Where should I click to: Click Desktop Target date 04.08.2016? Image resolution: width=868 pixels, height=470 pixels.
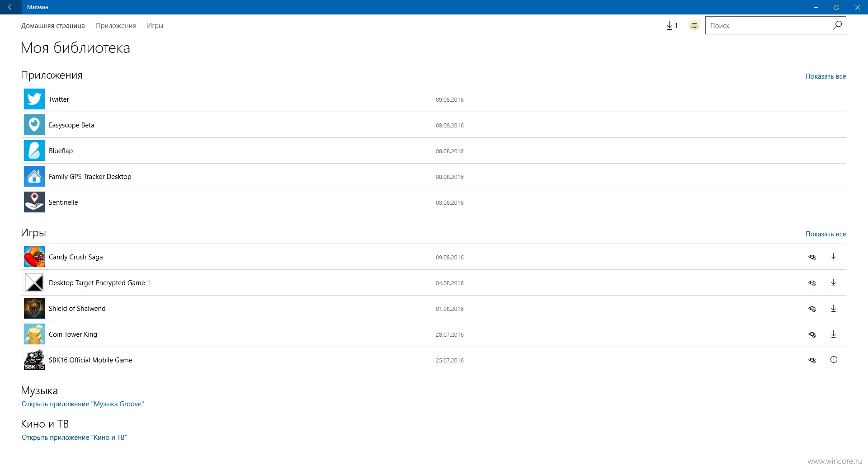[449, 283]
